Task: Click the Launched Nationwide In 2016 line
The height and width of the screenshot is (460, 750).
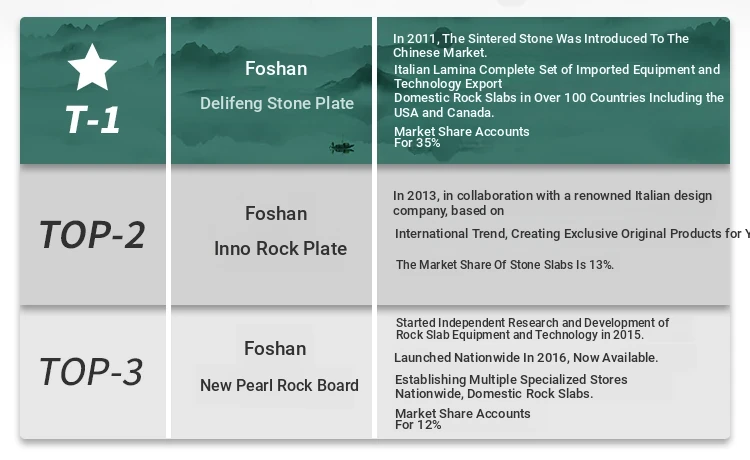Action: pos(526,357)
